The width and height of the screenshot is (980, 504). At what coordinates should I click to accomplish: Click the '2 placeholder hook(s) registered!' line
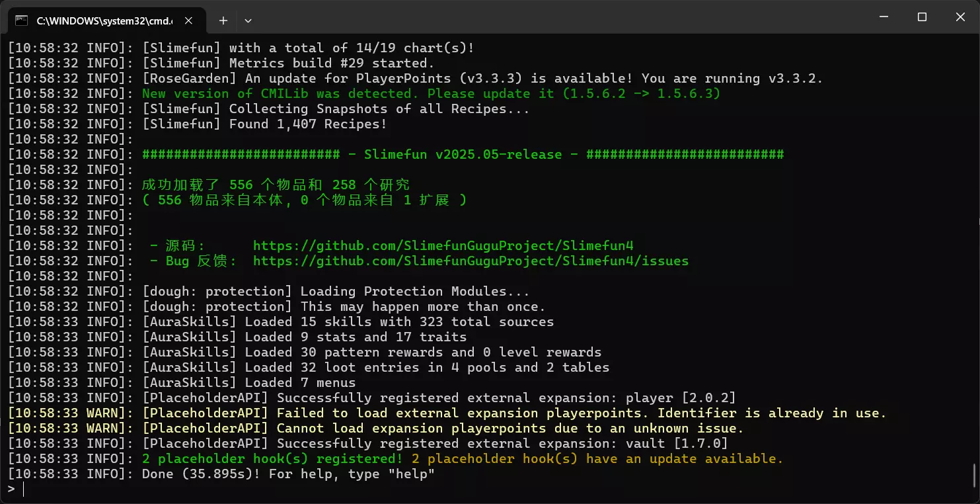(272, 458)
